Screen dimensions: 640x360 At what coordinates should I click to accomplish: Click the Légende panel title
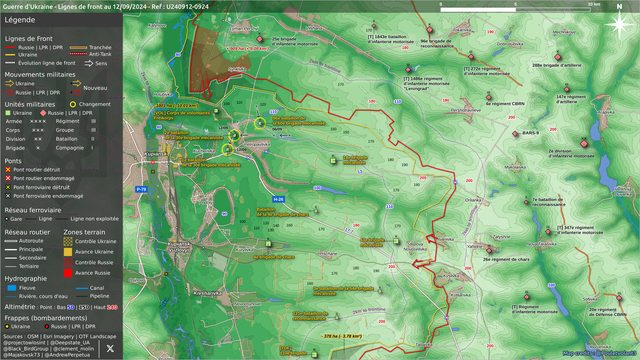(20, 20)
